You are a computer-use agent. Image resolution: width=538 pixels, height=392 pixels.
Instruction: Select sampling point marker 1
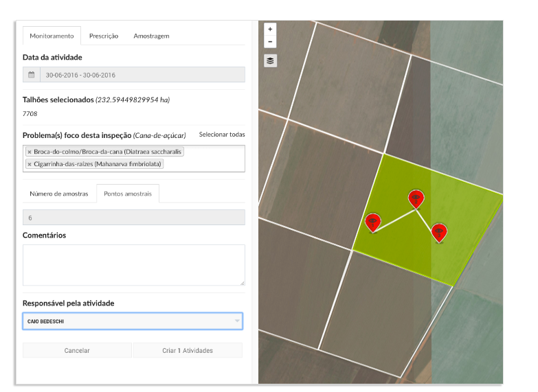pos(372,223)
